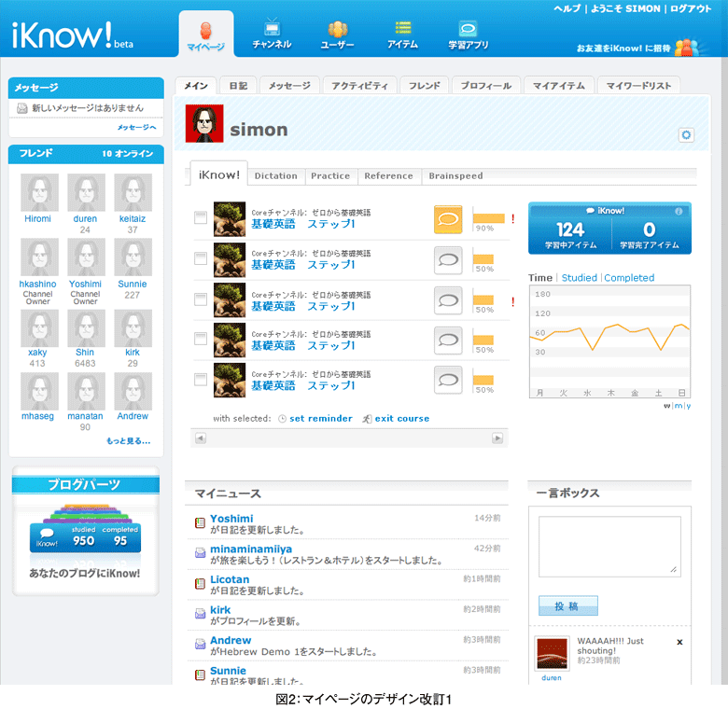Switch chart range to year (y)
The height and width of the screenshot is (709, 728).
tap(688, 406)
